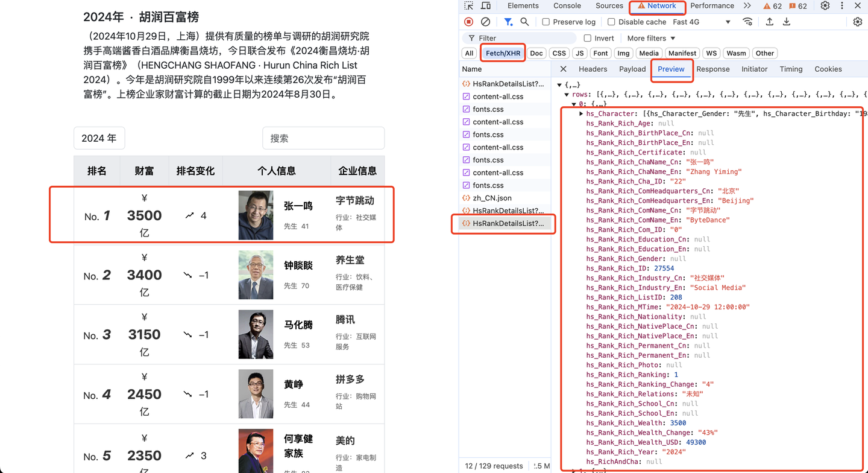The width and height of the screenshot is (868, 473).
Task: Export the log as HAR file
Action: [787, 22]
